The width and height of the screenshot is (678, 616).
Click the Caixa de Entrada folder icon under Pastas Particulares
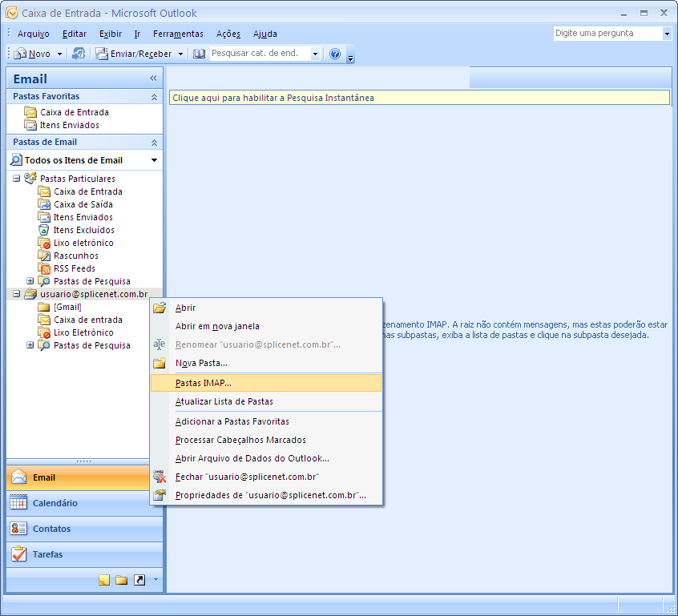(x=43, y=191)
